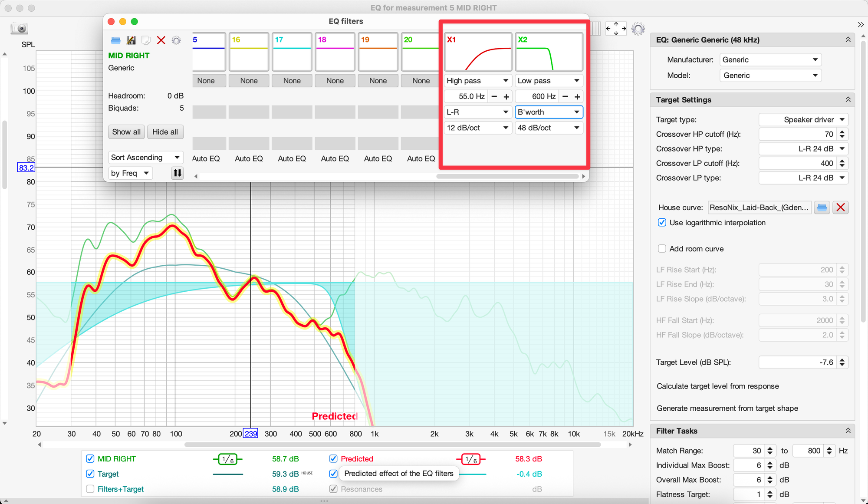Open X2 filter type B'worth dropdown
This screenshot has width=868, height=504.
pyautogui.click(x=549, y=112)
